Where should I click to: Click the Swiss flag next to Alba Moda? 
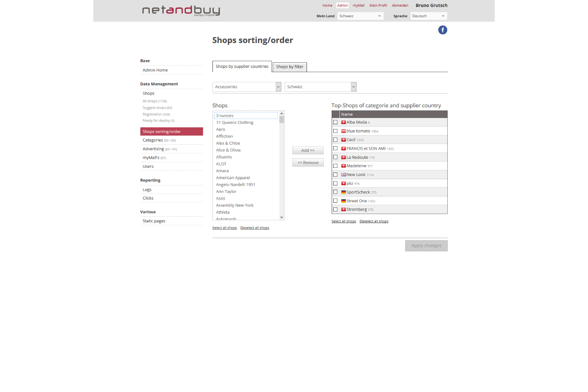tap(343, 122)
